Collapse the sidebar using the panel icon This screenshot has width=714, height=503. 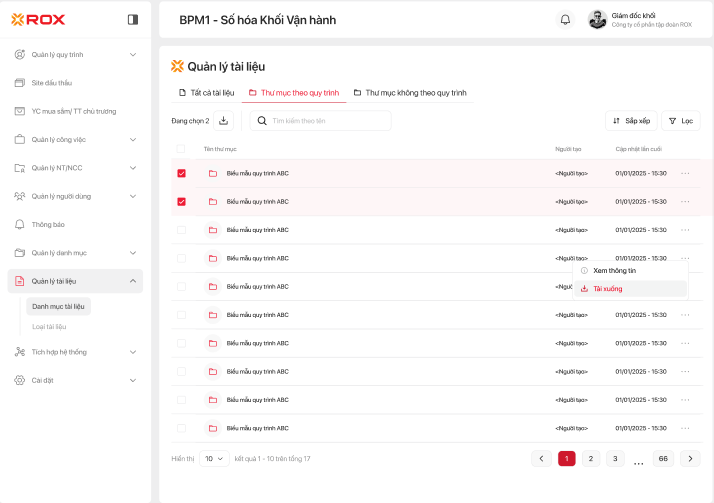[133, 19]
